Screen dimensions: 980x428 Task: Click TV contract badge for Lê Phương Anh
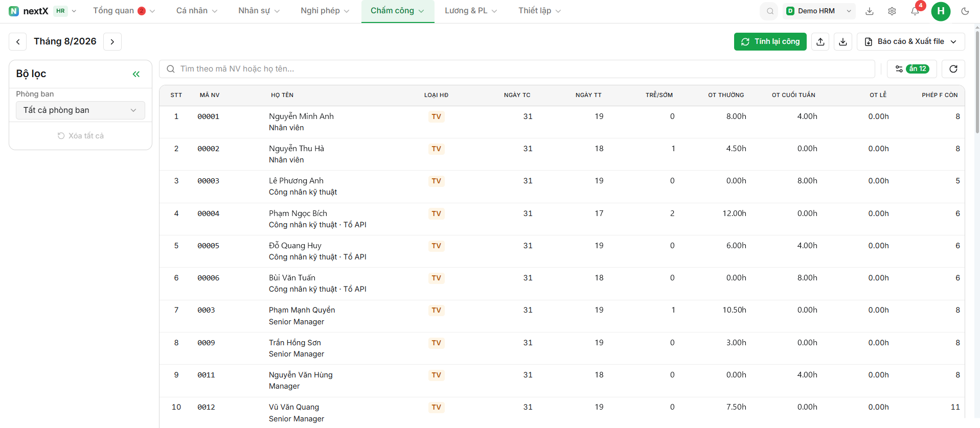tap(436, 181)
